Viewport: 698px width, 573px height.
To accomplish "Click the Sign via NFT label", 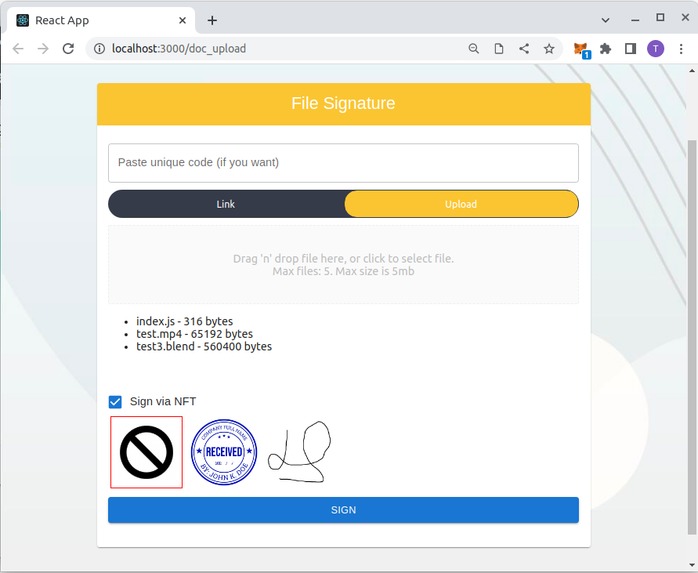I will [163, 402].
